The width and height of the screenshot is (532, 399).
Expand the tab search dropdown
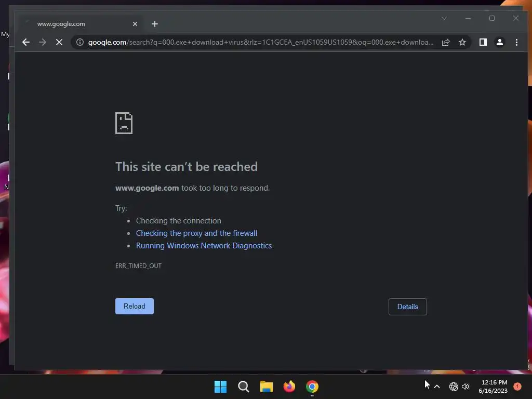444,18
